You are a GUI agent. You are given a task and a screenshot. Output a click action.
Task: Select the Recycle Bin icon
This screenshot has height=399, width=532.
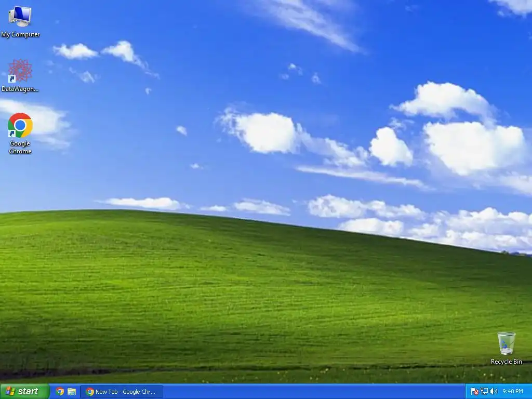coord(506,349)
